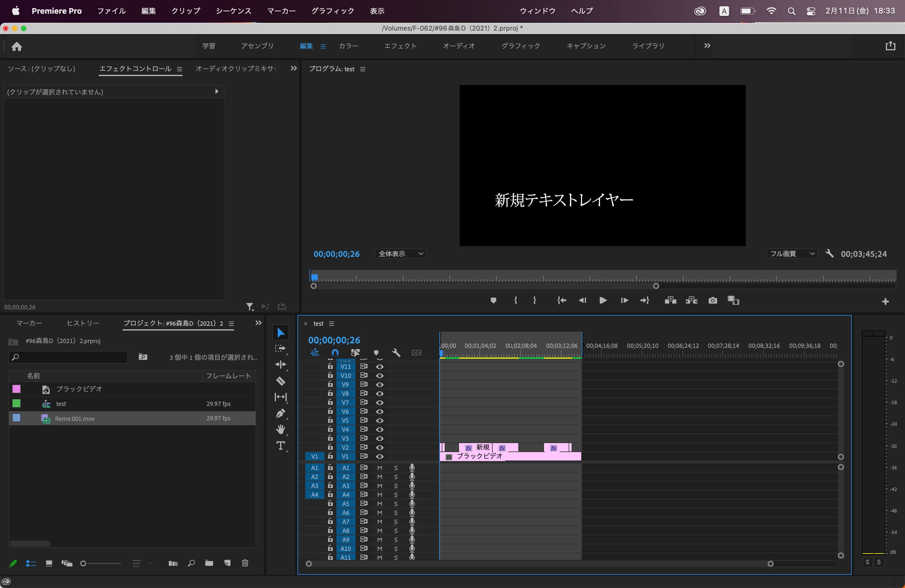Select Reme.001.mov in project panel

pyautogui.click(x=75, y=418)
